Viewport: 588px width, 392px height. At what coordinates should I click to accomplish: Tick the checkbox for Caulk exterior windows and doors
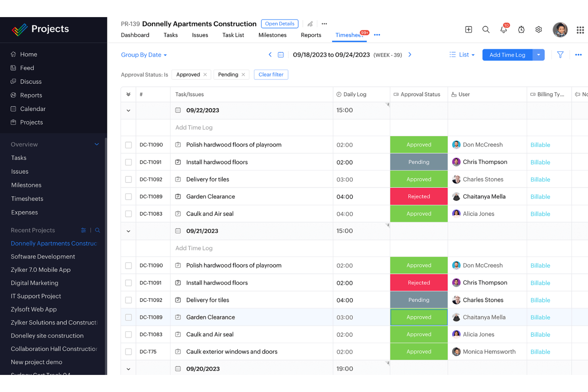(x=128, y=351)
